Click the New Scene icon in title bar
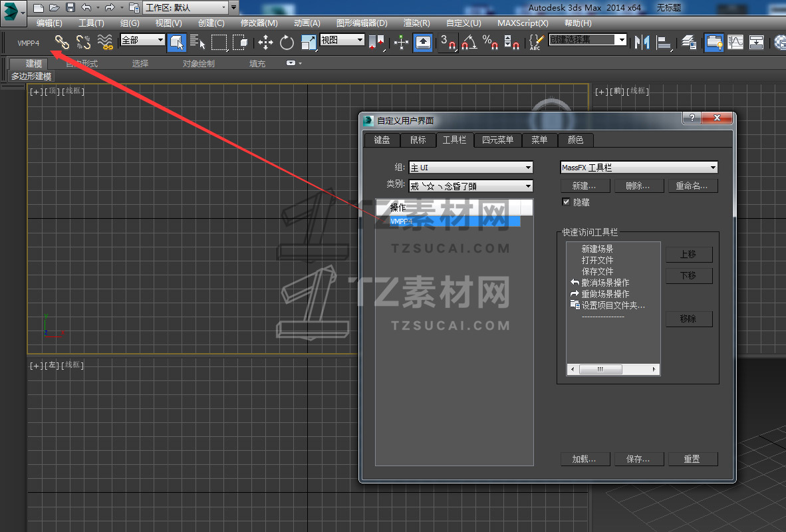 click(38, 8)
